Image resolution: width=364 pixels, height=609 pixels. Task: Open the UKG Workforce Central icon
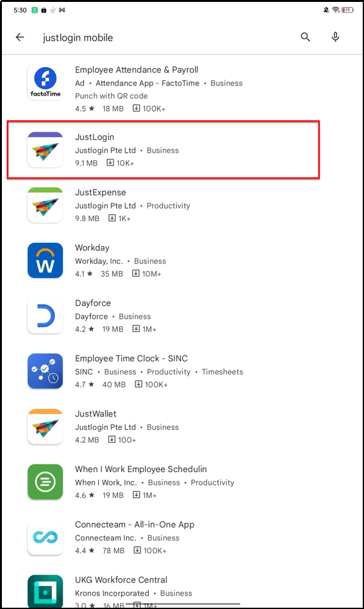(46, 591)
